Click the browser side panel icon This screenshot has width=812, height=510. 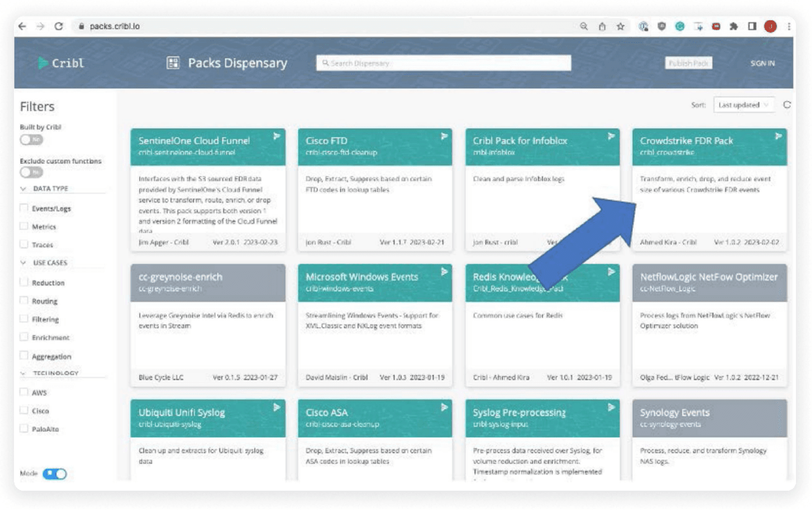coord(752,26)
